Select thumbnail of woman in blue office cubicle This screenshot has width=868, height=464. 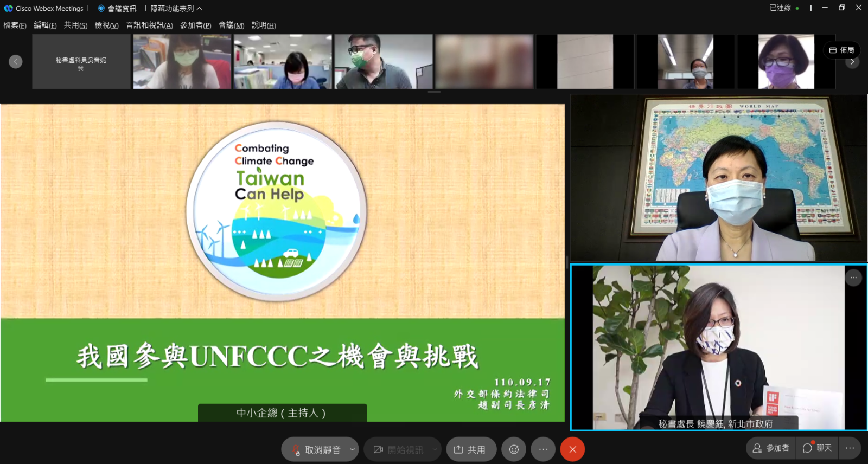[x=283, y=62]
